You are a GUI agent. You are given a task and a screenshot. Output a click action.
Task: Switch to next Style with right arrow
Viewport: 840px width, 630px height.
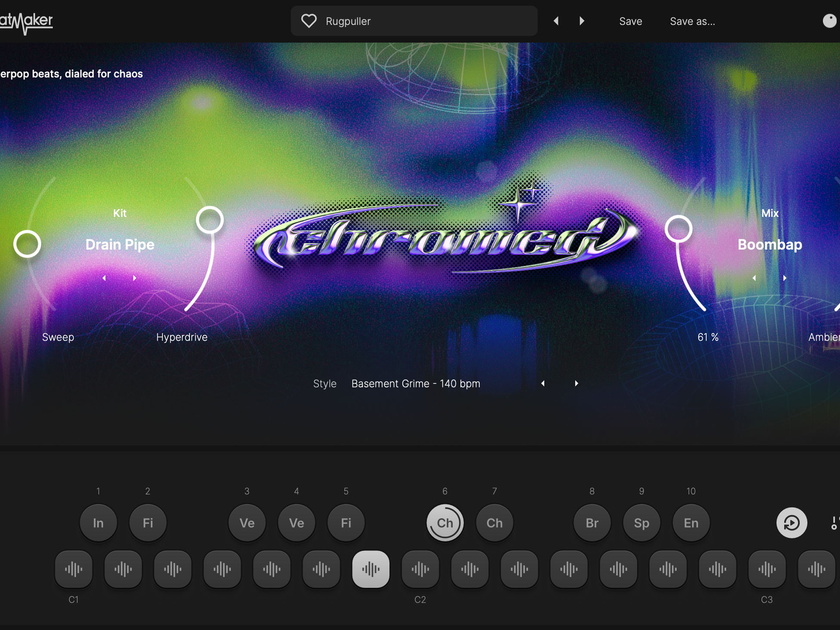(576, 383)
